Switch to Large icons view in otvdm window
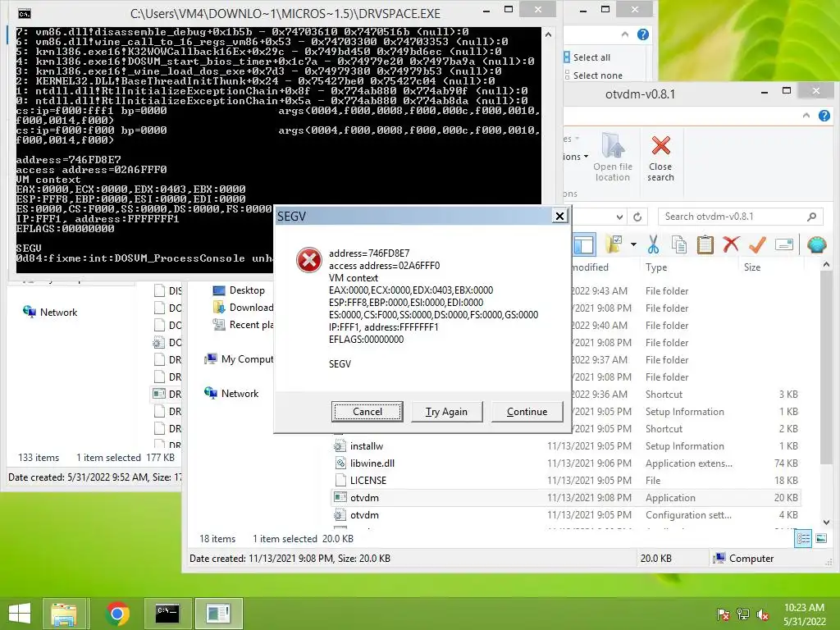 pyautogui.click(x=821, y=538)
